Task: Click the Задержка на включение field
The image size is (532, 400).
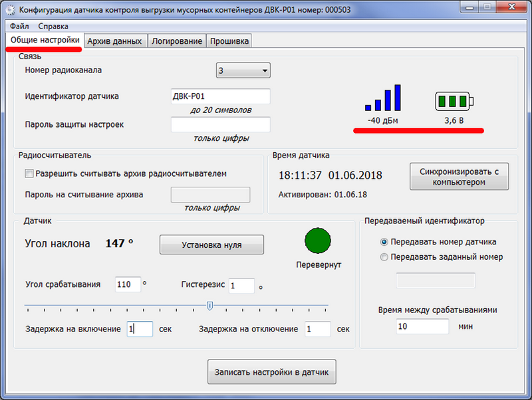Action: [x=140, y=329]
